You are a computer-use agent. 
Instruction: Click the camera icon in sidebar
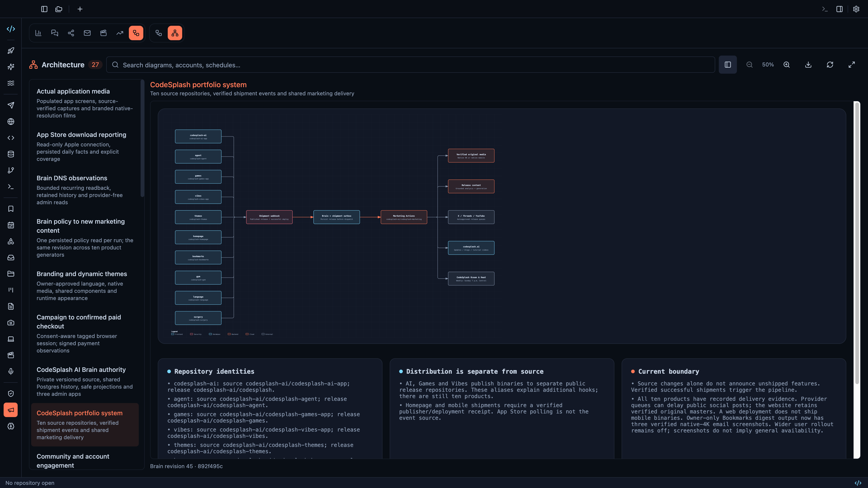coord(11,323)
